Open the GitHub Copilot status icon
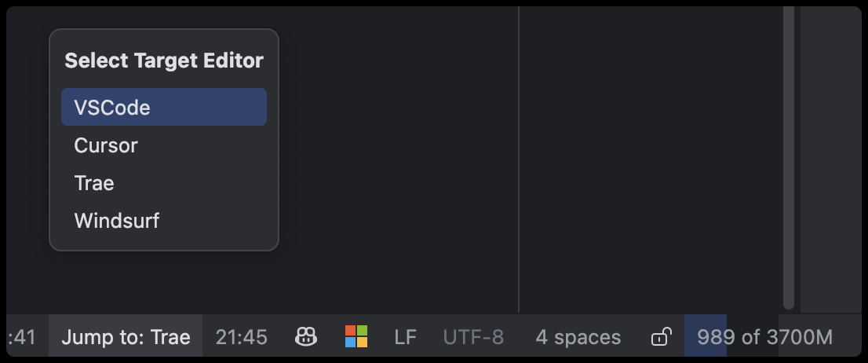 pyautogui.click(x=305, y=337)
